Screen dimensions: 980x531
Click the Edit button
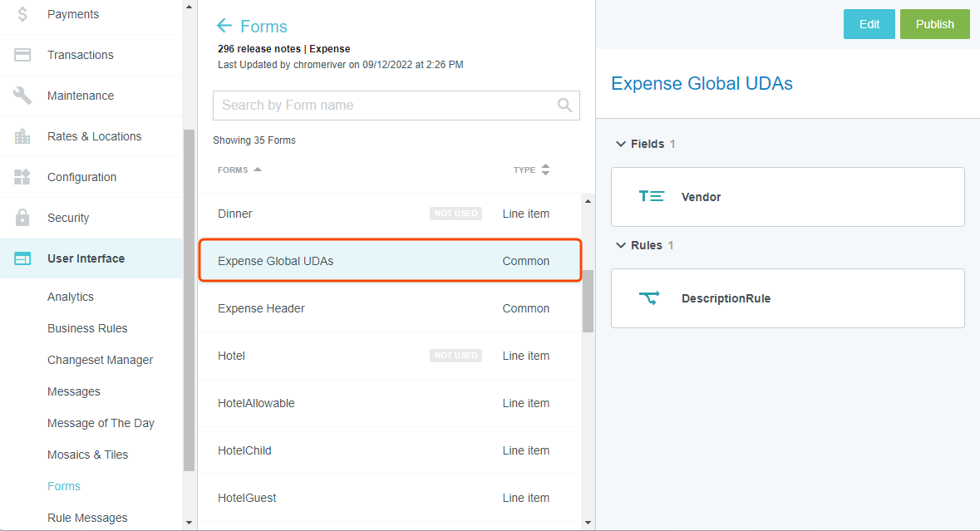point(869,24)
